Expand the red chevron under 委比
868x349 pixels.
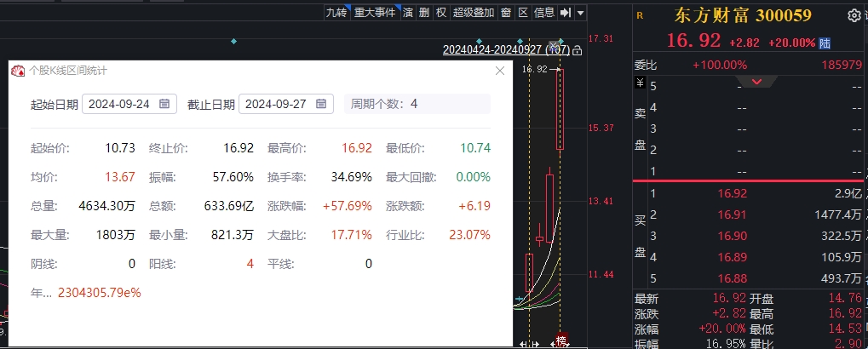pyautogui.click(x=755, y=83)
